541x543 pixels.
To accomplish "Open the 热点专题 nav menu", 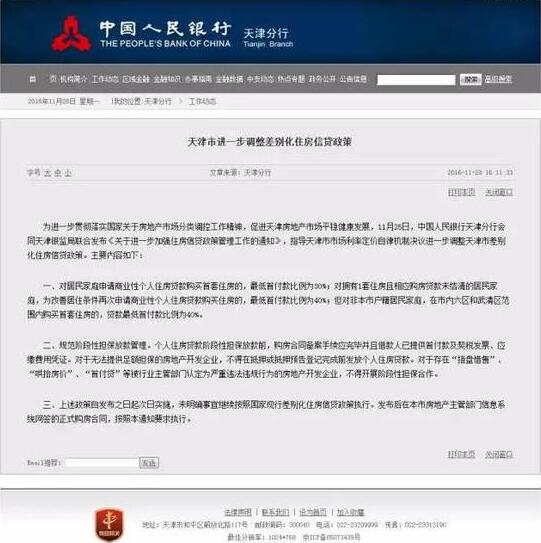I will coord(291,79).
